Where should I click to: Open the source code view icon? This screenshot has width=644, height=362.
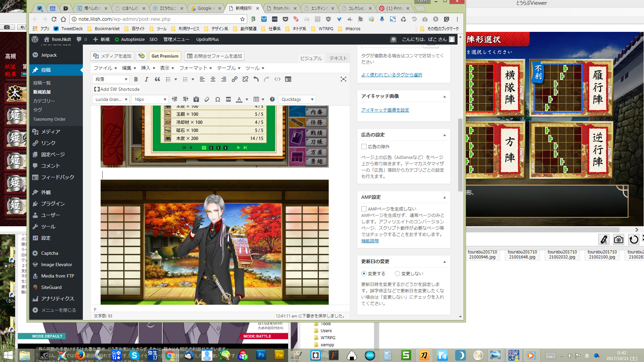pos(277,79)
